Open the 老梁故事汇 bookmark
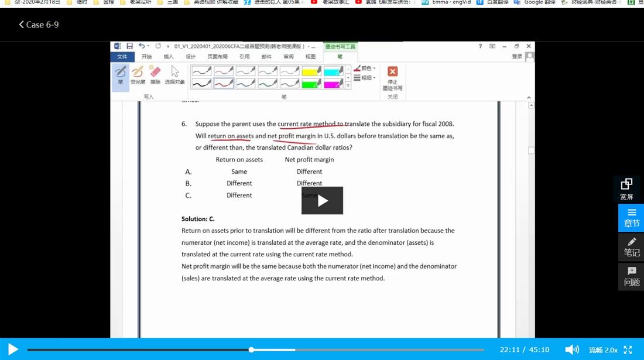 pos(331,2)
